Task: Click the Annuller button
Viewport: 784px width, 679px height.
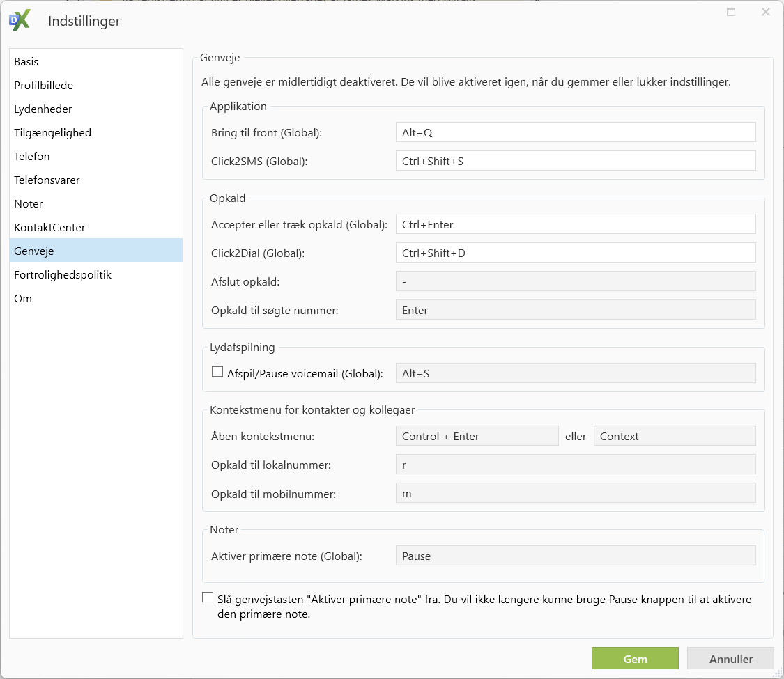Action: (730, 659)
